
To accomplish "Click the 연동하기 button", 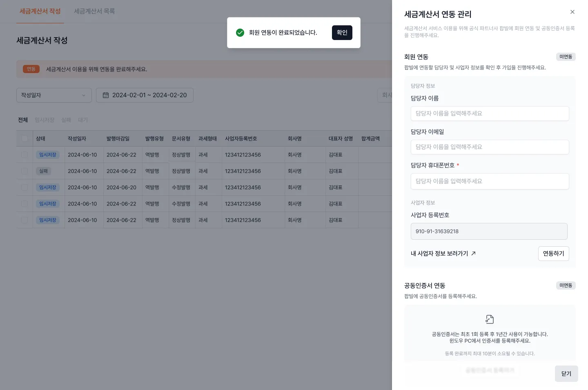I will pos(553,253).
